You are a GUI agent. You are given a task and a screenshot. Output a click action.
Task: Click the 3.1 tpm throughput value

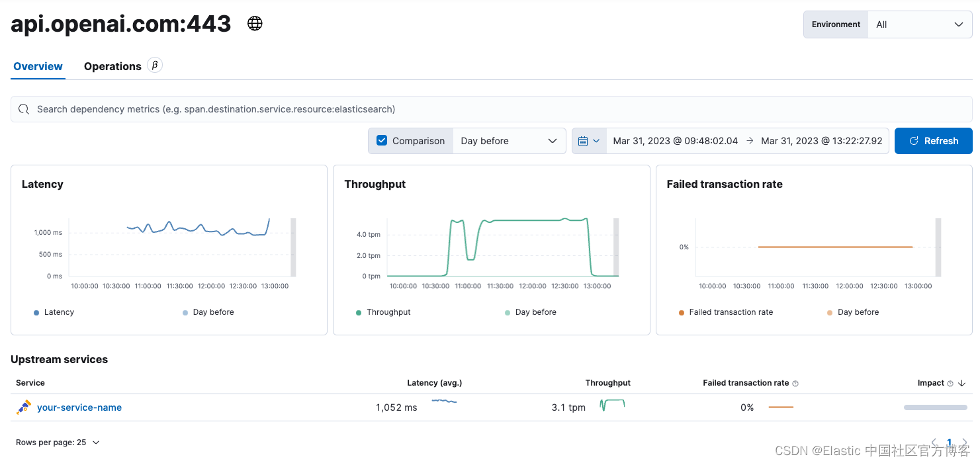coord(568,407)
